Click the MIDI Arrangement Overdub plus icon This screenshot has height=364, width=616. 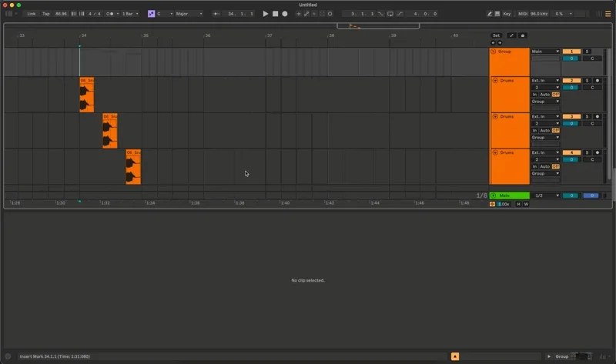299,14
